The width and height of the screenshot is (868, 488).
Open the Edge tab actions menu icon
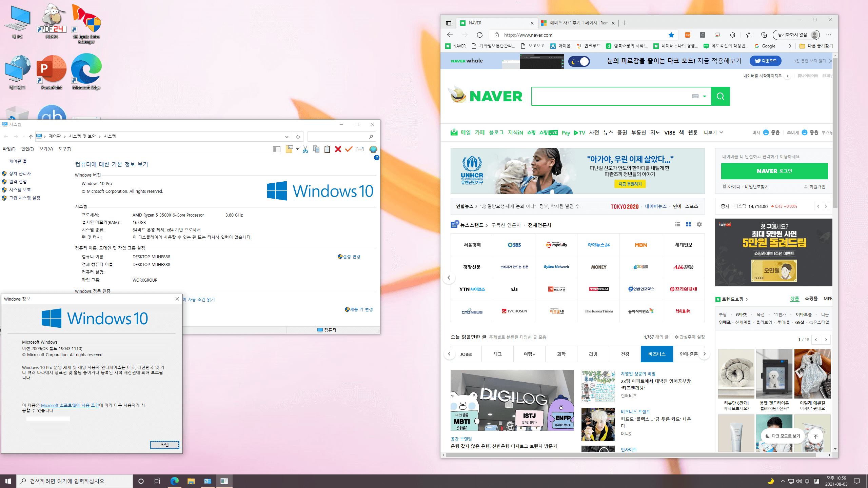point(449,23)
